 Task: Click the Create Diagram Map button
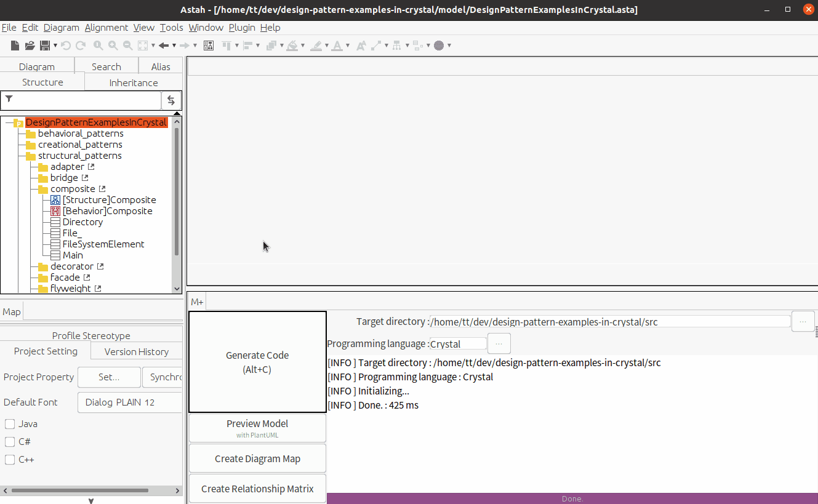pyautogui.click(x=257, y=458)
